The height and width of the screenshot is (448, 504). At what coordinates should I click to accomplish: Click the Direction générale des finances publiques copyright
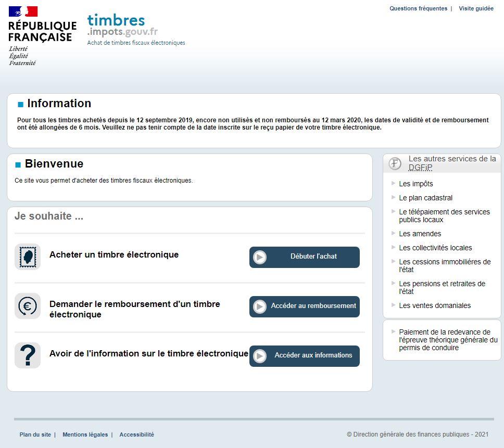[418, 434]
